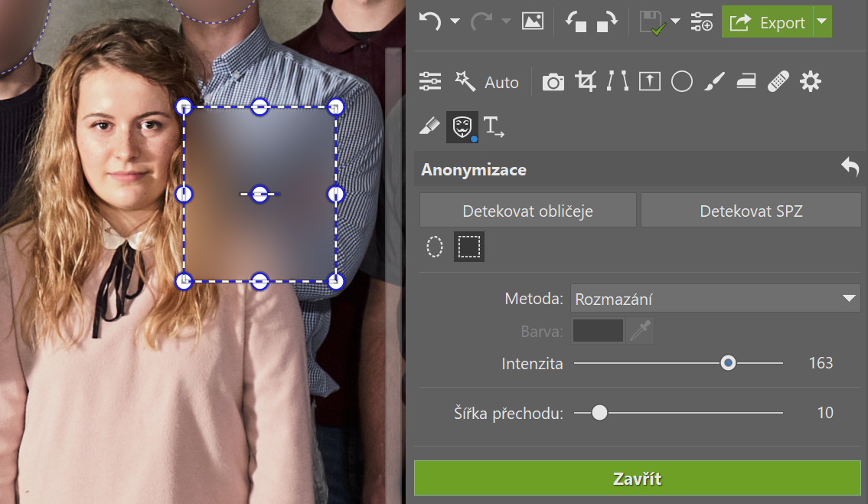
Task: Click the top-middle handle of the blur box
Action: [259, 107]
